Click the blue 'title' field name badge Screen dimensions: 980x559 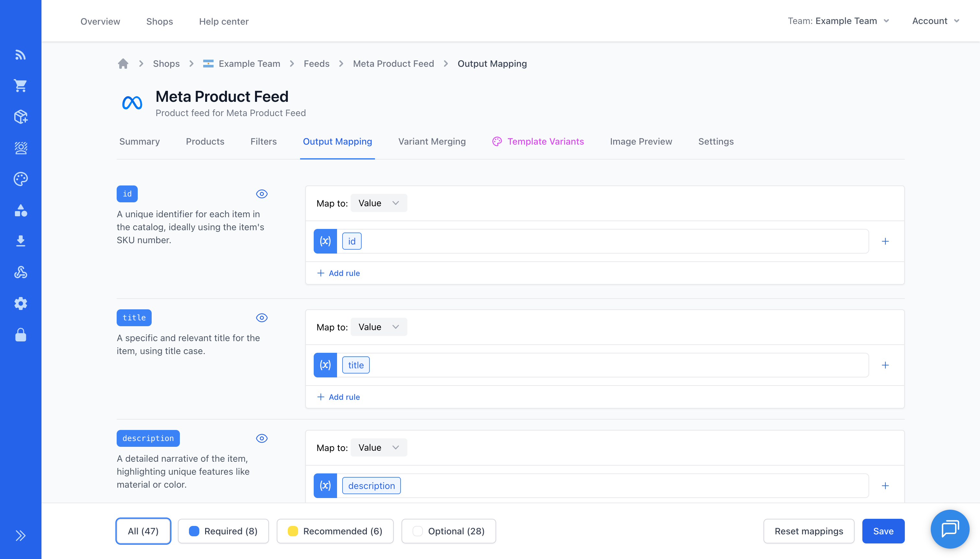pyautogui.click(x=134, y=318)
